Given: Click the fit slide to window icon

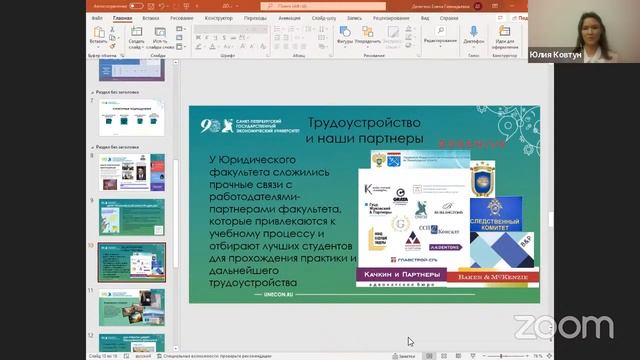Looking at the screenshot, I should (549, 356).
